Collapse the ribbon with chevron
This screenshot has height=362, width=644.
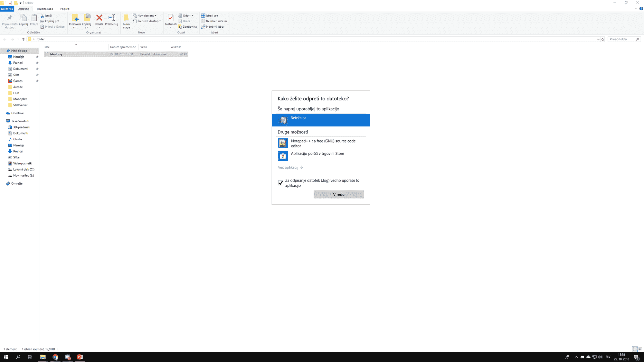tap(636, 9)
